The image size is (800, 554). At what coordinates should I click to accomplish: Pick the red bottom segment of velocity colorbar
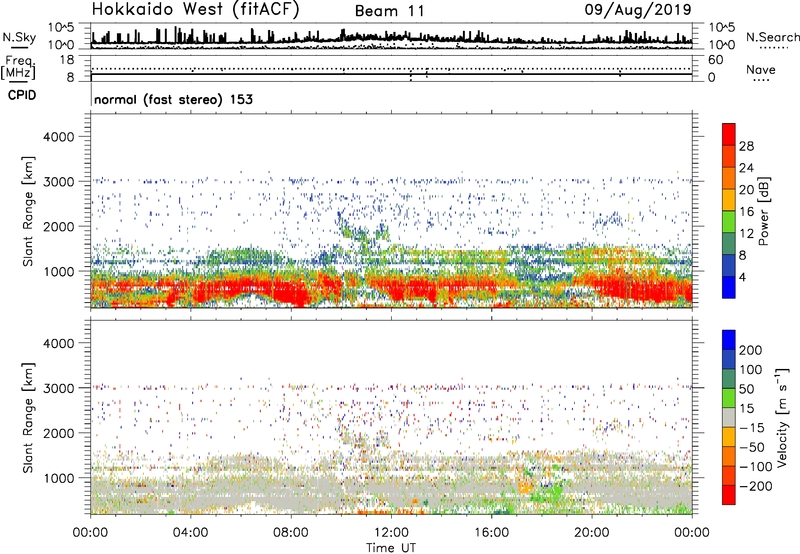(x=729, y=495)
